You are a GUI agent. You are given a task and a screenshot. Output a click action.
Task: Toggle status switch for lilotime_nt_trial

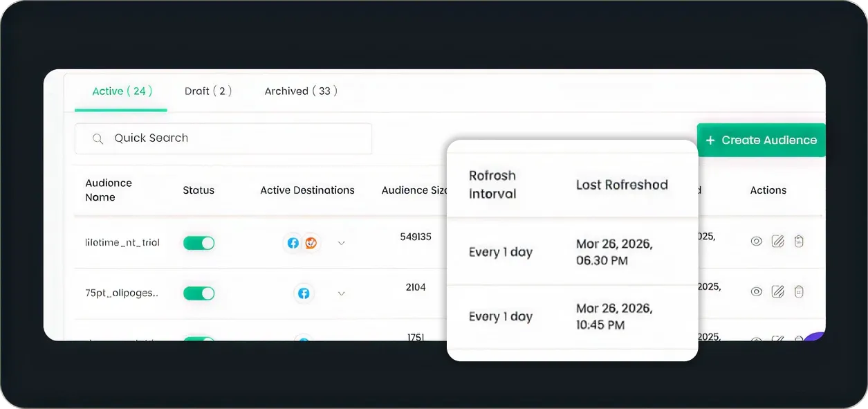click(198, 243)
